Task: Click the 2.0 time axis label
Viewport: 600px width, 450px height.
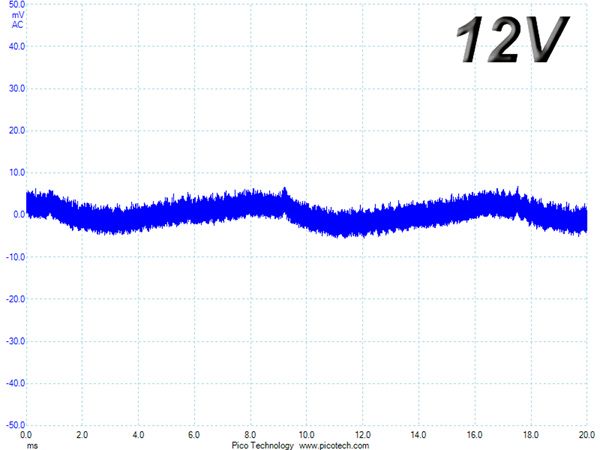Action: click(x=82, y=435)
